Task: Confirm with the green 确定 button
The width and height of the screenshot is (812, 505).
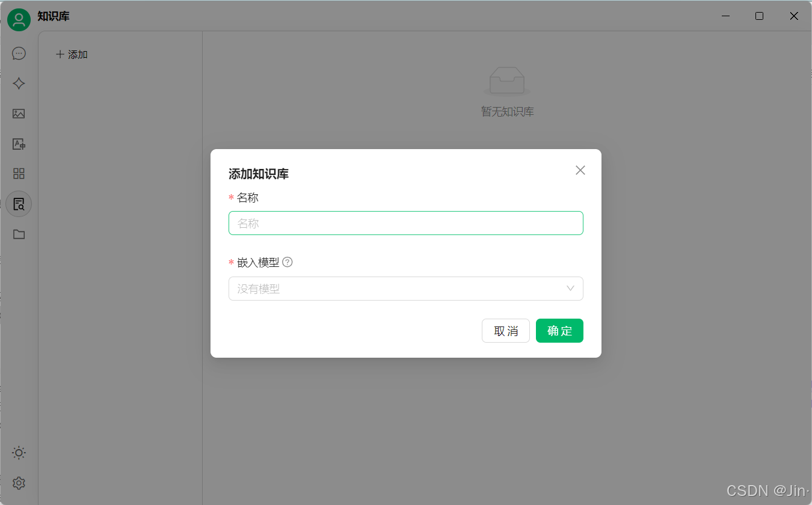Action: pos(559,331)
